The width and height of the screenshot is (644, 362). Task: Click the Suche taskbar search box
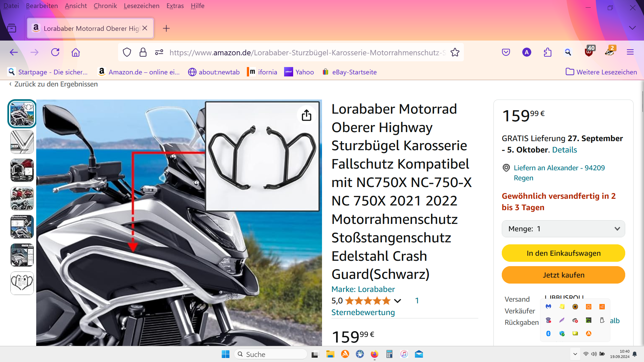[x=270, y=354]
